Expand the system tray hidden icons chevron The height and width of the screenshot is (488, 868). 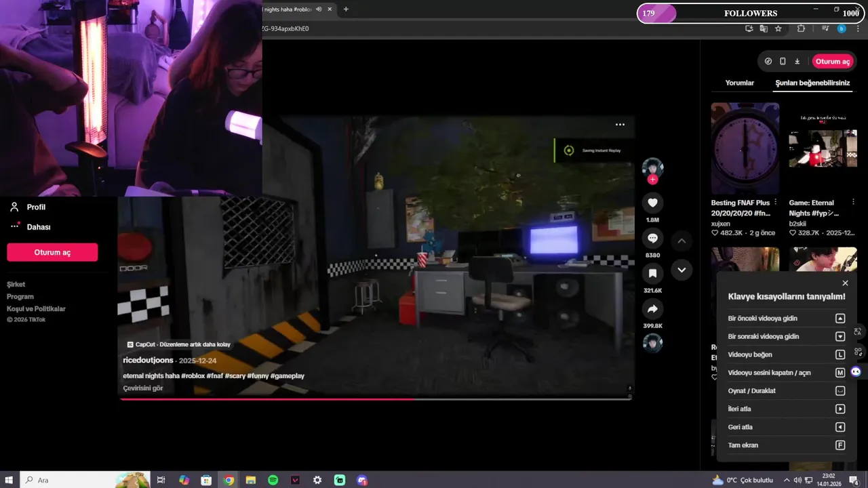click(x=787, y=480)
